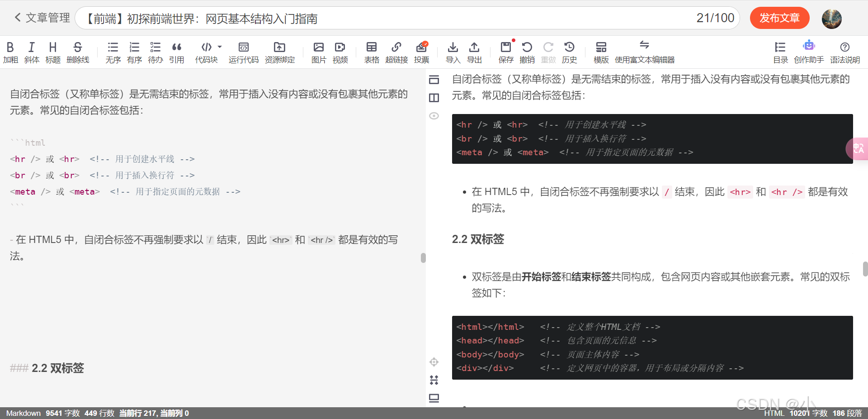Click '186 段落' in status bar
Viewport: 868px width, 419px height.
(x=847, y=413)
